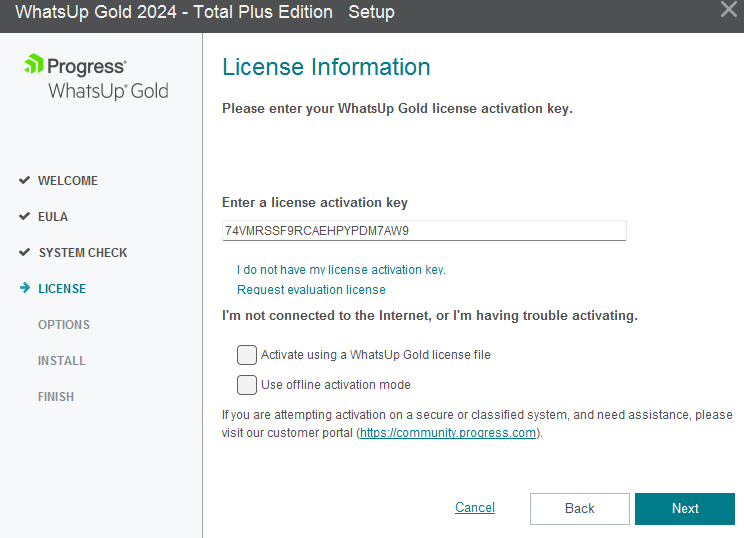This screenshot has height=538, width=744.
Task: Click the checkmark icon beside WELCOME
Action: (24, 181)
